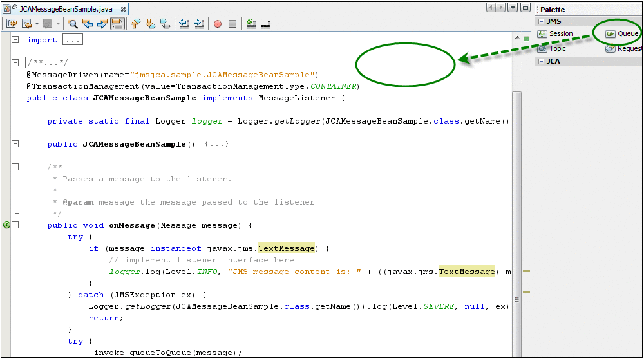Click the green status square in error stripe
The height and width of the screenshot is (359, 644).
click(x=526, y=39)
